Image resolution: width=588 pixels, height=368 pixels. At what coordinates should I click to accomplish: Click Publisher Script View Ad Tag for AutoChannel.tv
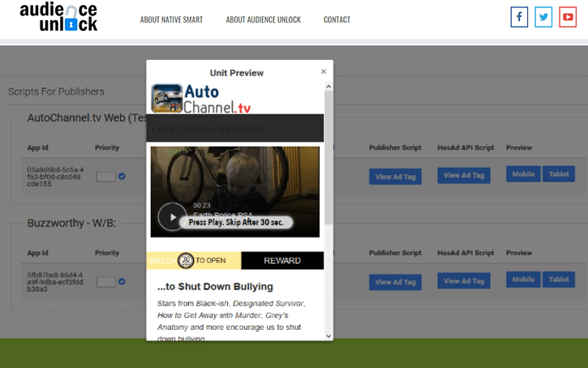coord(395,177)
